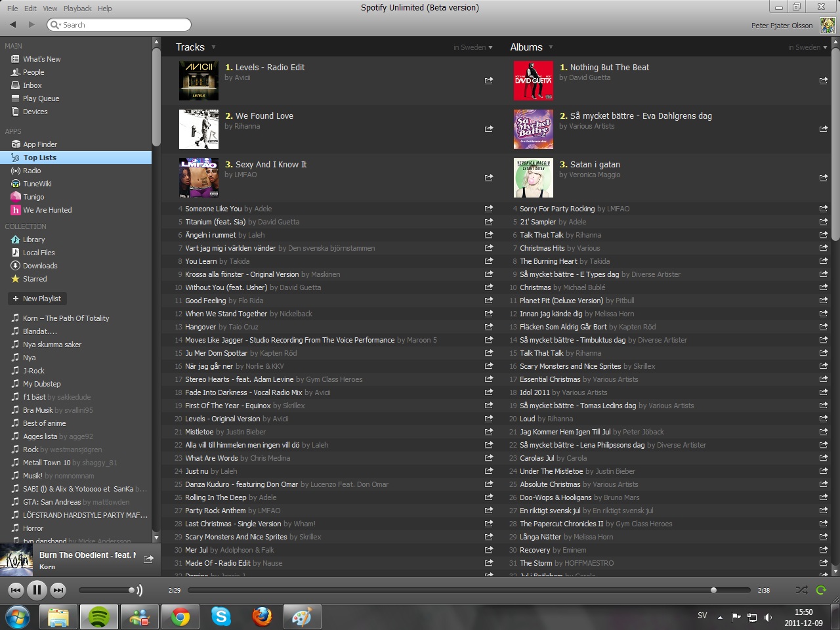Expand the Tracks type dropdown arrow
This screenshot has width=840, height=630.
213,47
